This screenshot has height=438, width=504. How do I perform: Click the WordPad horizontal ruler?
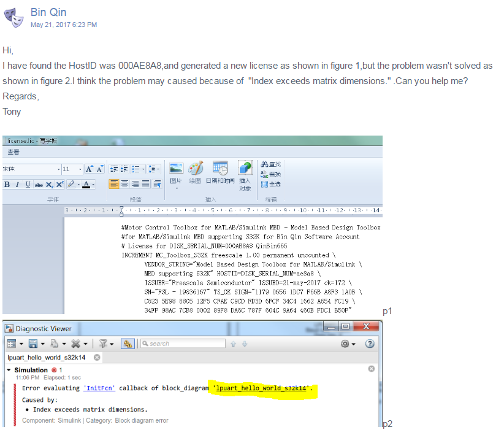pos(223,210)
